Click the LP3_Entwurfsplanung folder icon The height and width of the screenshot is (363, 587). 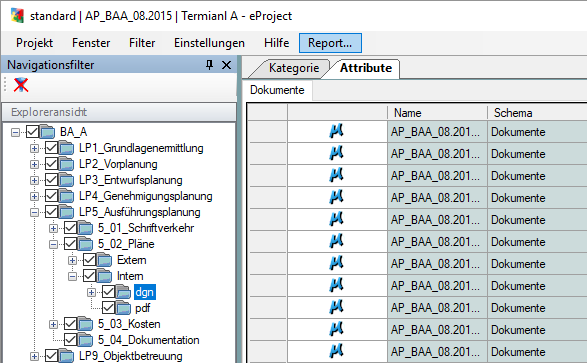click(x=67, y=180)
